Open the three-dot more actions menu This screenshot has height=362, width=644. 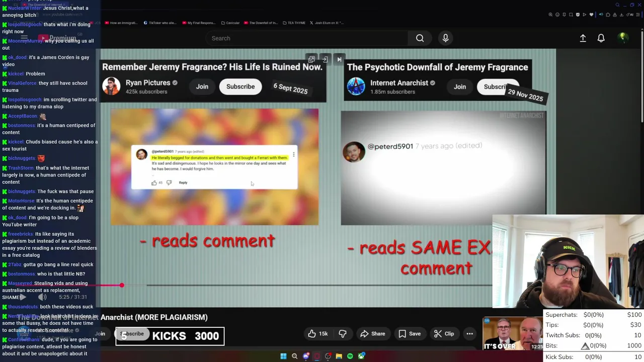469,333
